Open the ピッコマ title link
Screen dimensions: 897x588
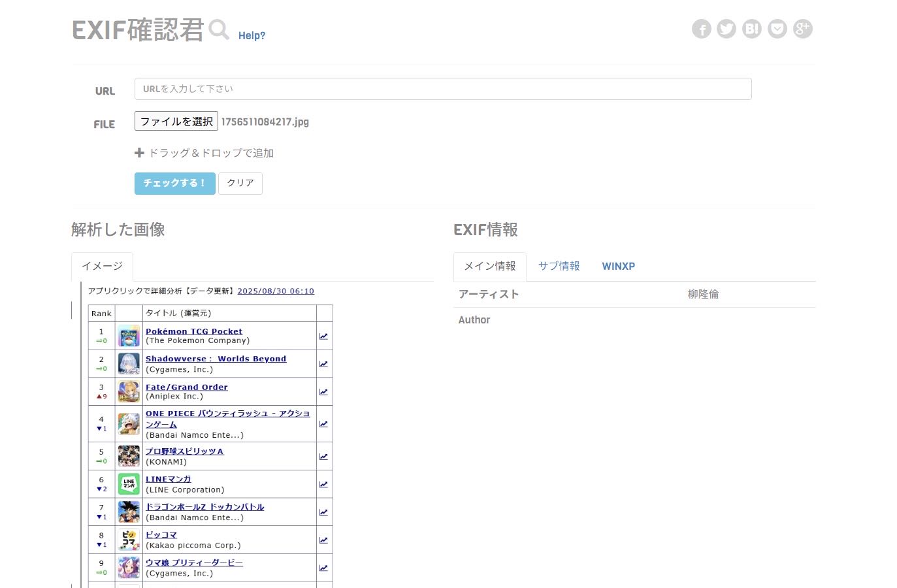[x=161, y=535]
